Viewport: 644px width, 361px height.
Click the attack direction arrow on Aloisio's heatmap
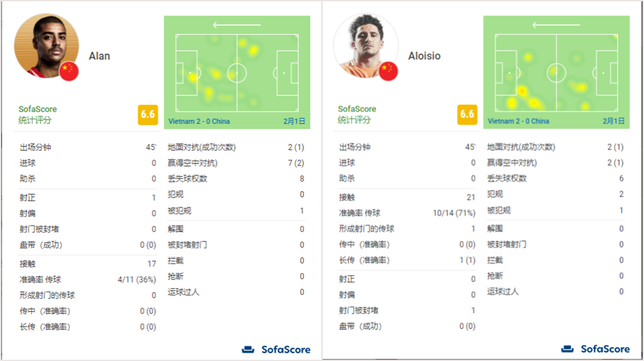(556, 25)
